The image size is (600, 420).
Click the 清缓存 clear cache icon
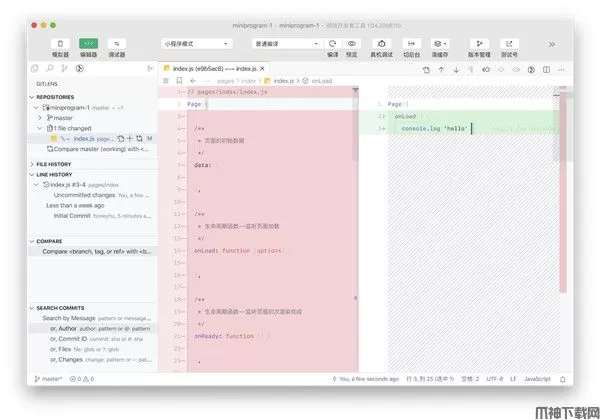click(x=440, y=44)
